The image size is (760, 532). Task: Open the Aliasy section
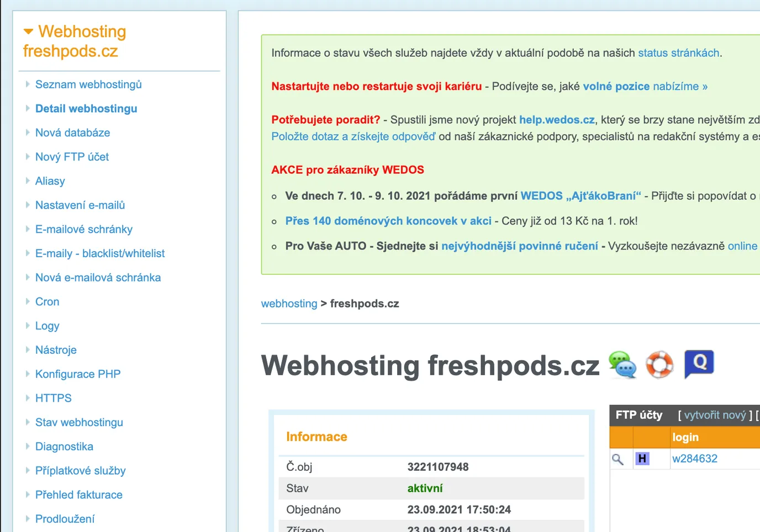click(50, 181)
